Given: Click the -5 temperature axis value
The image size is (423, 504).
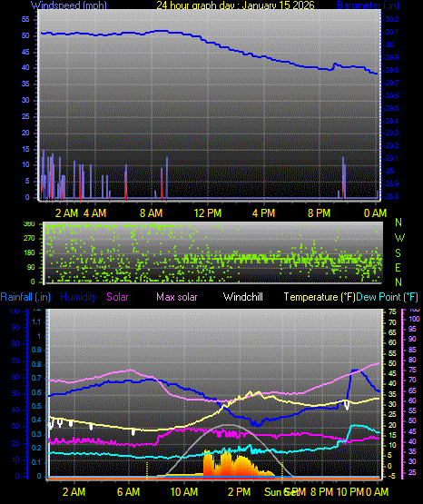Looking at the screenshot, I should (x=391, y=476).
